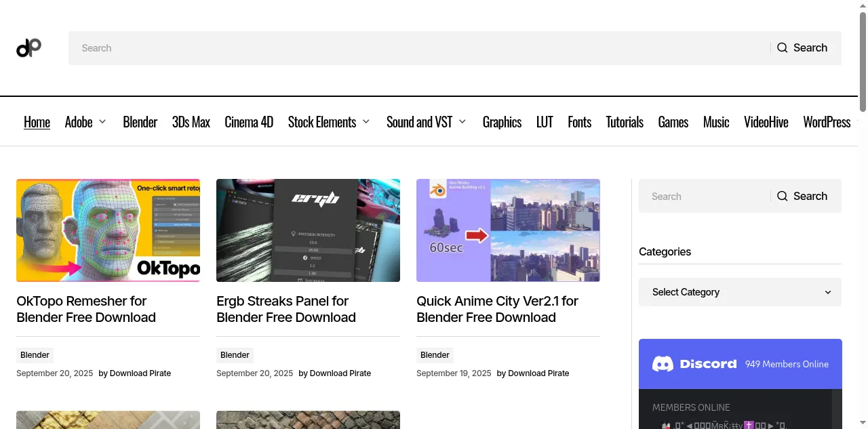This screenshot has height=429, width=868.
Task: Click Download Pirate author under Ergb post
Action: tap(340, 373)
